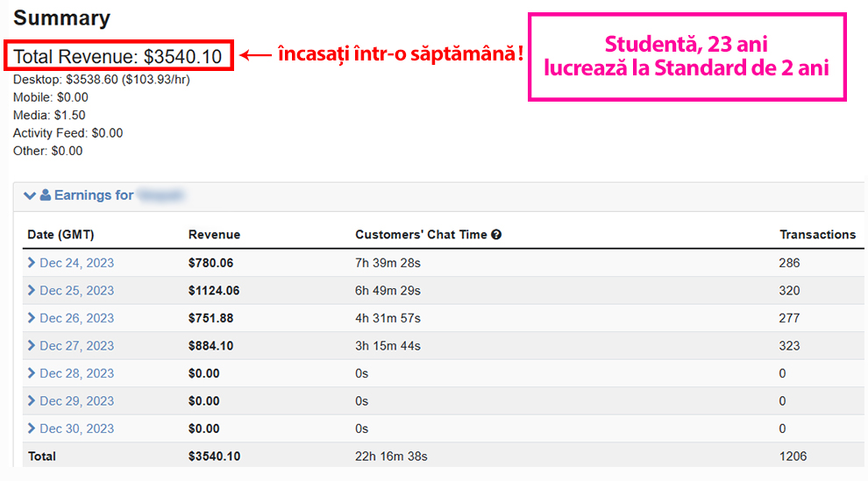Expand the Dec 28, 2023 row chevron
868x481 pixels.
(x=32, y=373)
